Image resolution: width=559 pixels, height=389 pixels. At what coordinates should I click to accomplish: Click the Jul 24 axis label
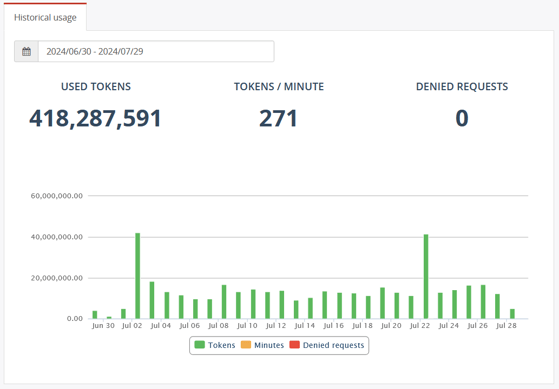[x=448, y=326]
